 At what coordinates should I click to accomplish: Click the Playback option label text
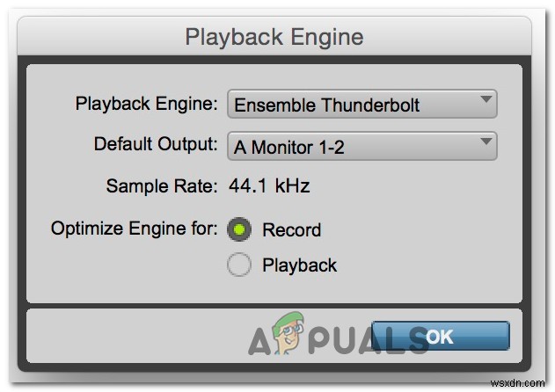(299, 265)
